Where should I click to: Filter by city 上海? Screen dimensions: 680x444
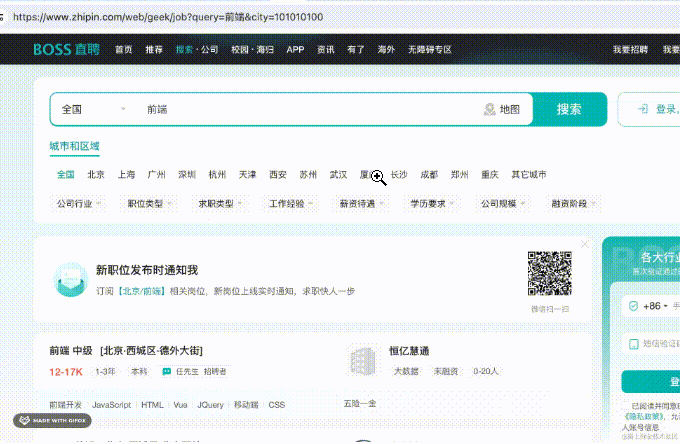pos(126,174)
